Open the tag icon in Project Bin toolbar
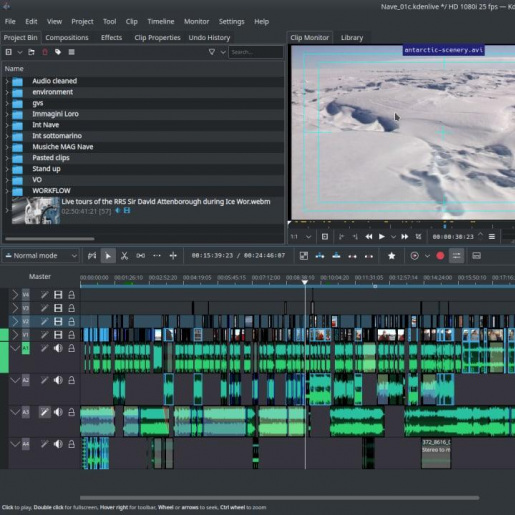 click(x=58, y=52)
